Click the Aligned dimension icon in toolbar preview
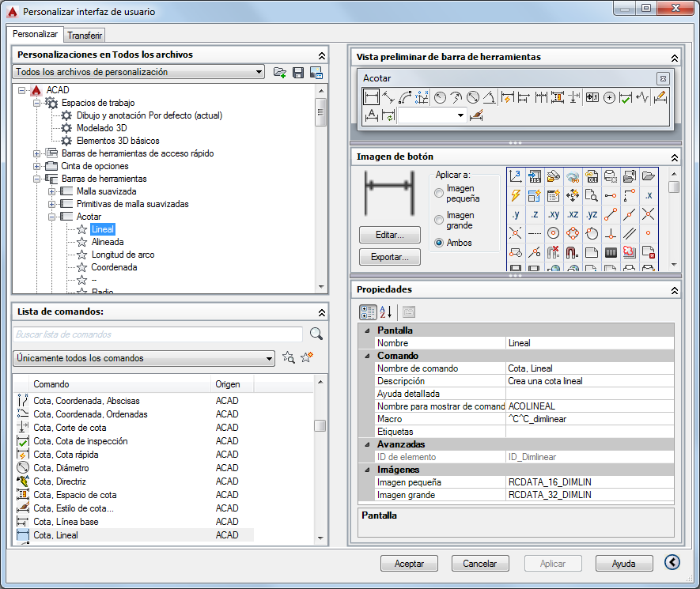 [x=388, y=96]
